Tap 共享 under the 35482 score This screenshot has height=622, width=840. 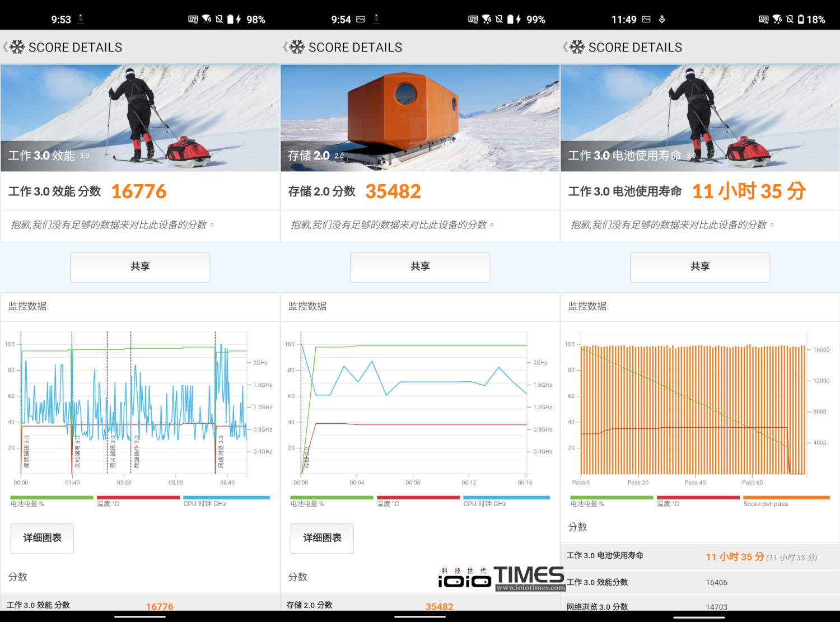click(x=420, y=267)
